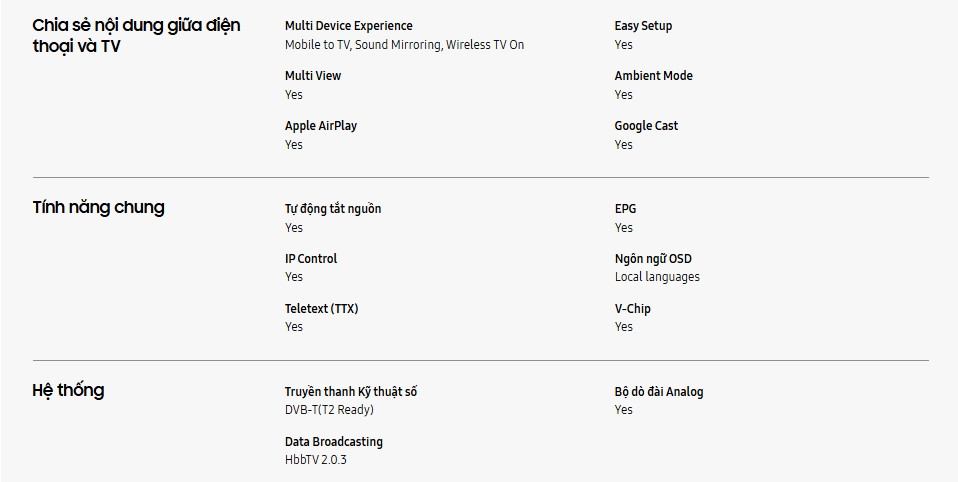Click the 'Tự động tắt nguồn' label

tap(333, 209)
